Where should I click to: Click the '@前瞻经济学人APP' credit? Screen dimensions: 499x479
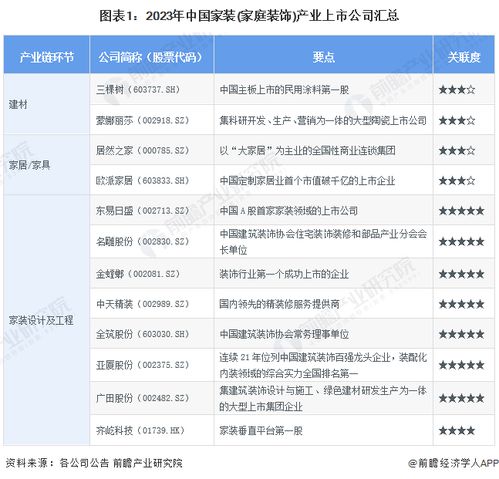click(x=453, y=463)
